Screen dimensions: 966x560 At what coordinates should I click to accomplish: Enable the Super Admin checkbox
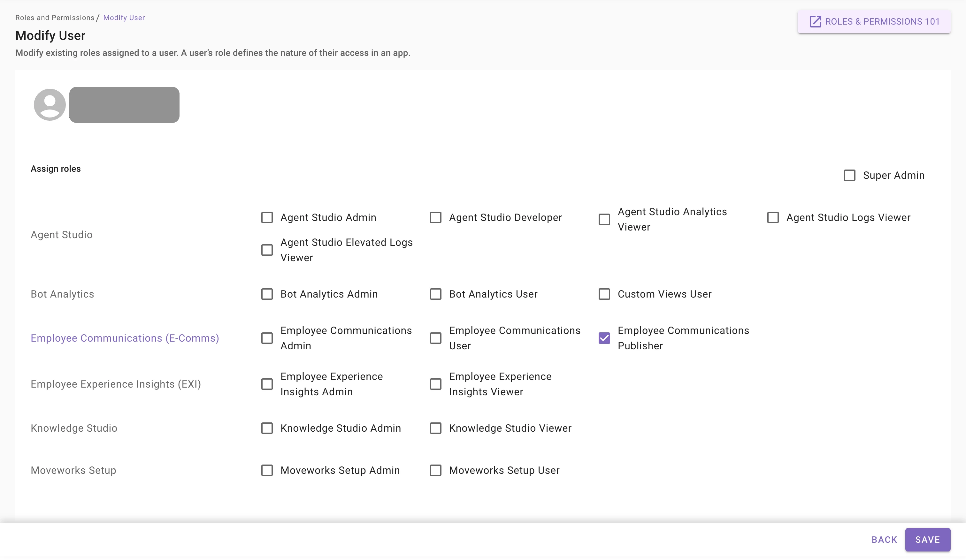849,175
